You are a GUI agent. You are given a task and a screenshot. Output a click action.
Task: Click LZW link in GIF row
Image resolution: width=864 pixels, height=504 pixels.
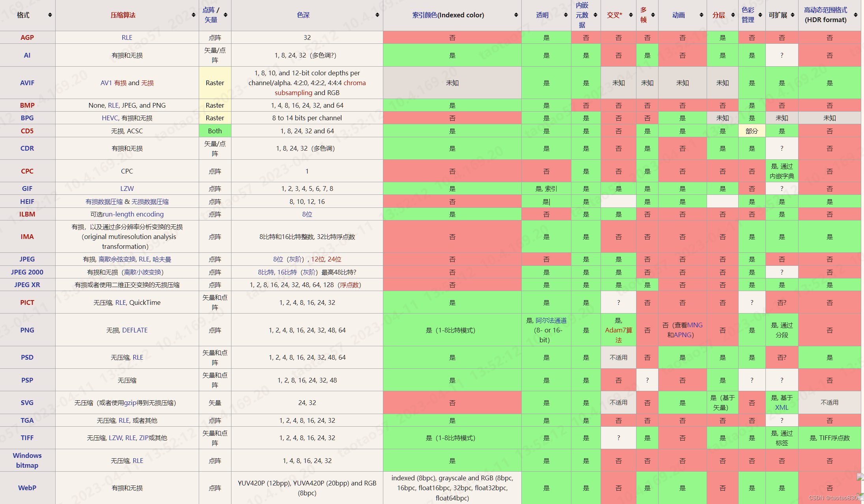coord(127,189)
